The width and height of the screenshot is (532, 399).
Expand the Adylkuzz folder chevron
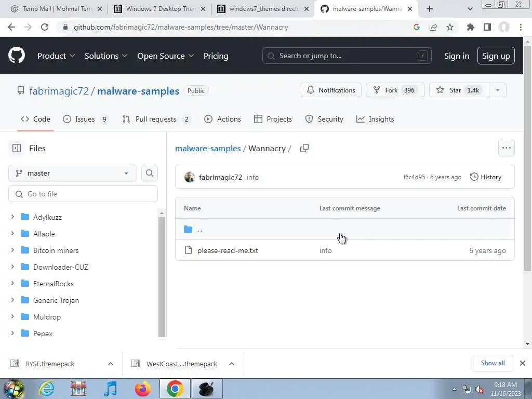[12, 217]
